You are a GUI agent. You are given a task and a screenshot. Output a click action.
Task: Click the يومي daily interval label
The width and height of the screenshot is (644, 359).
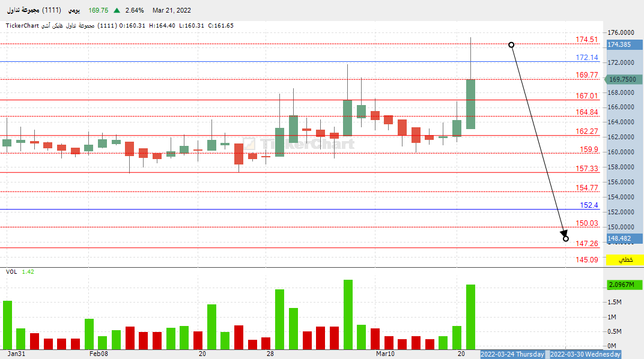pyautogui.click(x=74, y=10)
